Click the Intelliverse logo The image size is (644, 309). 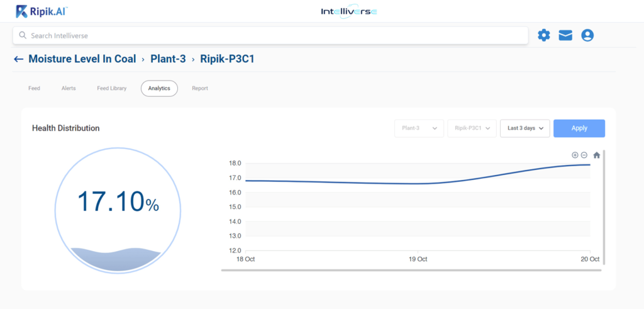coord(349,11)
